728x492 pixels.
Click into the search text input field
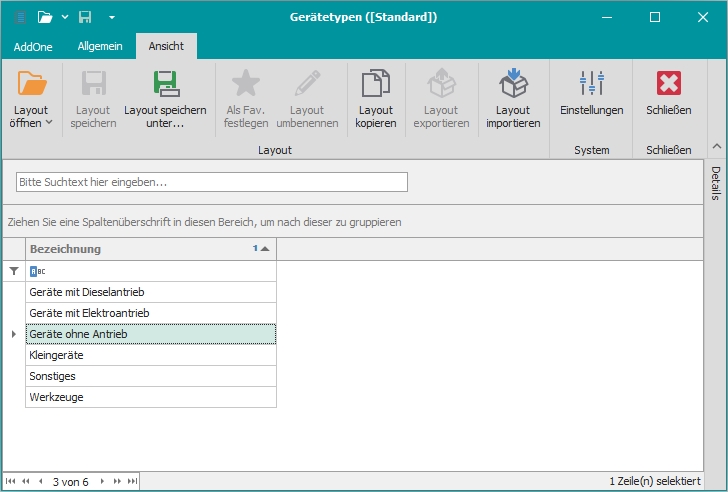pyautogui.click(x=212, y=182)
